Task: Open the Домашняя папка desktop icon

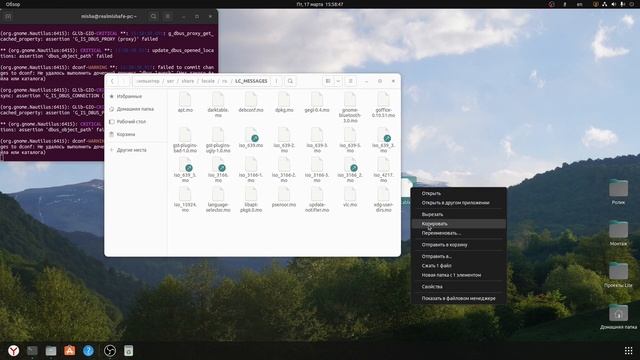Action: 618,316
